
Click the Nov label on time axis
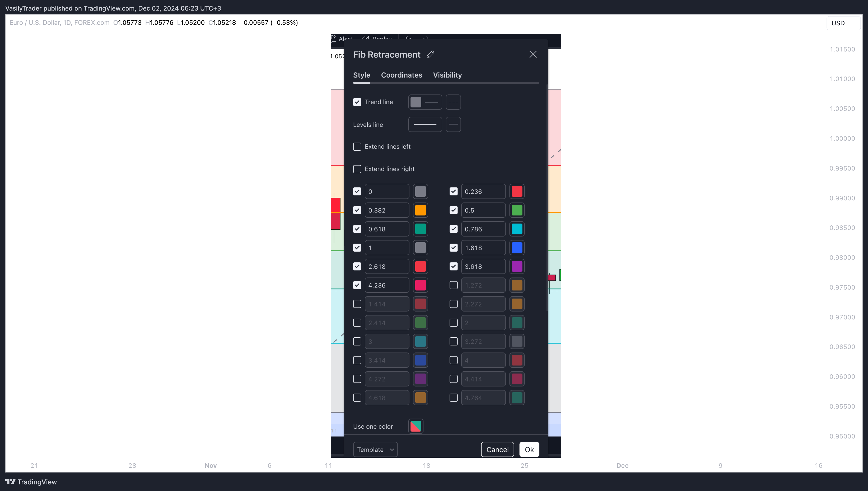[211, 465]
